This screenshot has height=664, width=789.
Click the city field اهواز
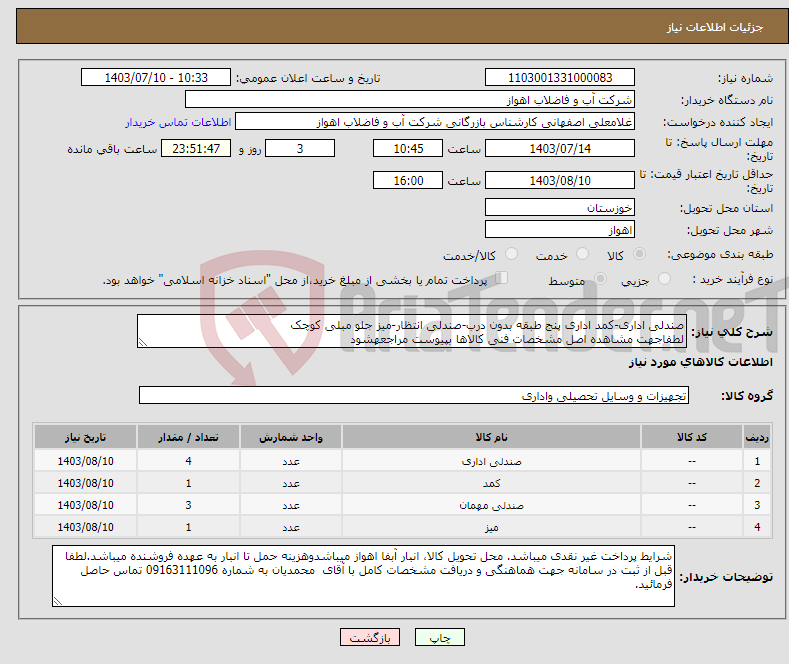[x=560, y=229]
